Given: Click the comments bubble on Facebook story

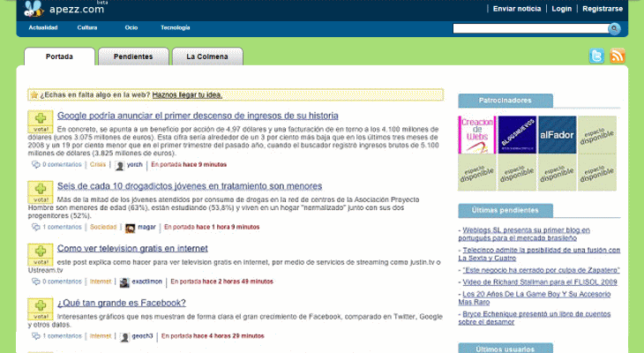Looking at the screenshot, I should click(x=36, y=336).
